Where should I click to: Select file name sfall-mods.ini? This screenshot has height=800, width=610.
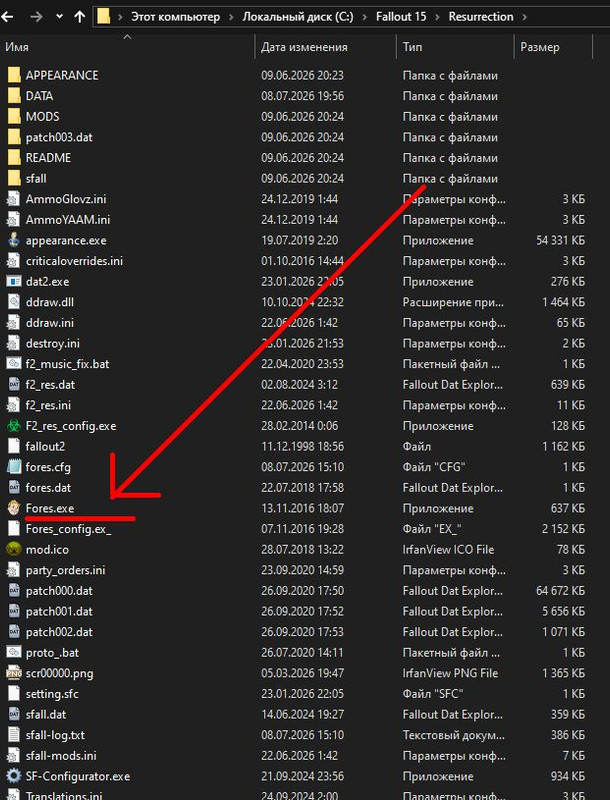click(61, 756)
